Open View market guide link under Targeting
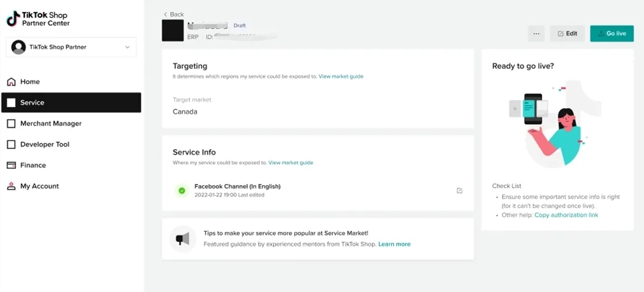This screenshot has height=292, width=644. pos(341,77)
